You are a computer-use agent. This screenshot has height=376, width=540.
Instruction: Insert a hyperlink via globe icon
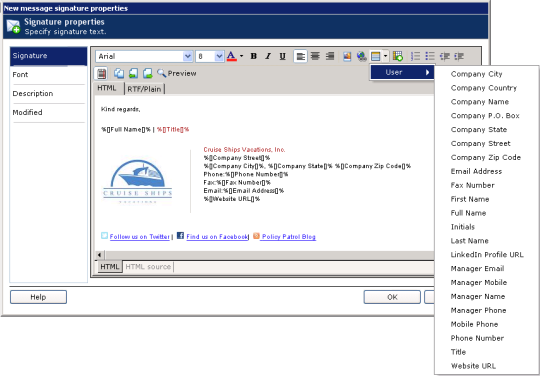click(x=361, y=56)
